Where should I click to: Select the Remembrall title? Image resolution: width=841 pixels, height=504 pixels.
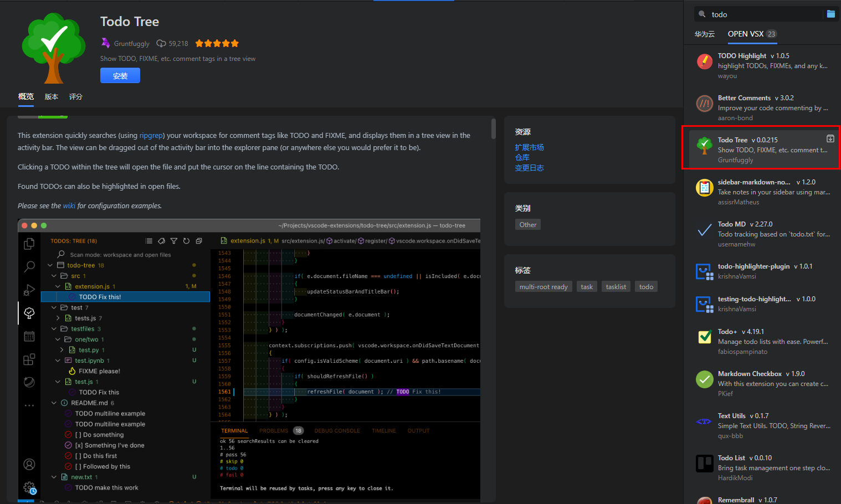(736, 500)
